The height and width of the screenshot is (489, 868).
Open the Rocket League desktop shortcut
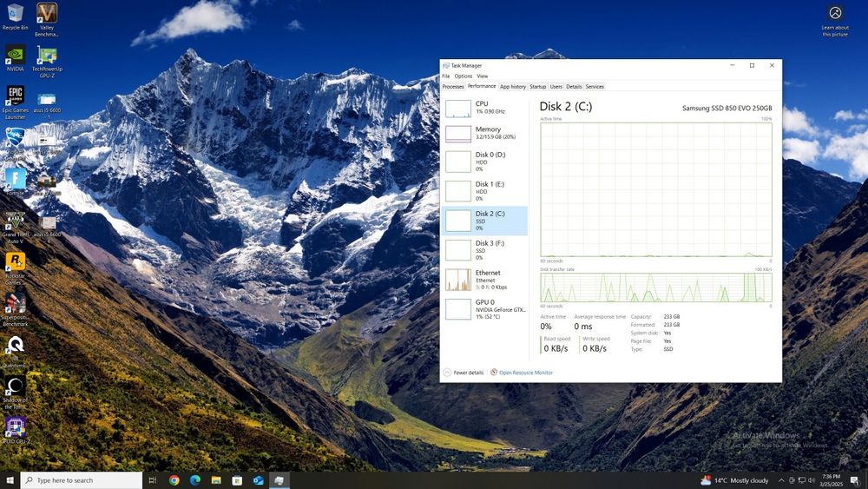(x=15, y=143)
